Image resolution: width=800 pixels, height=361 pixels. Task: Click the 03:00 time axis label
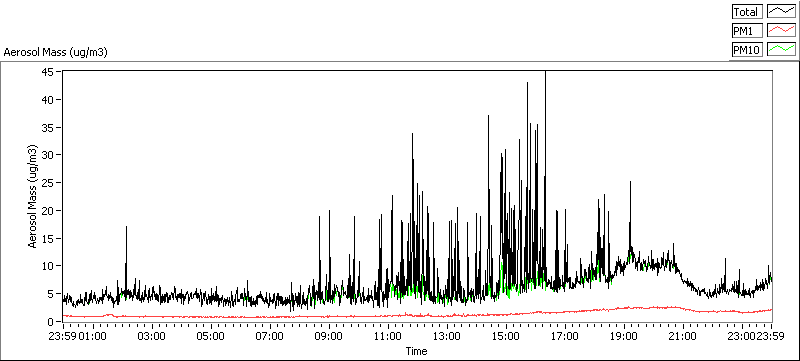tap(152, 337)
